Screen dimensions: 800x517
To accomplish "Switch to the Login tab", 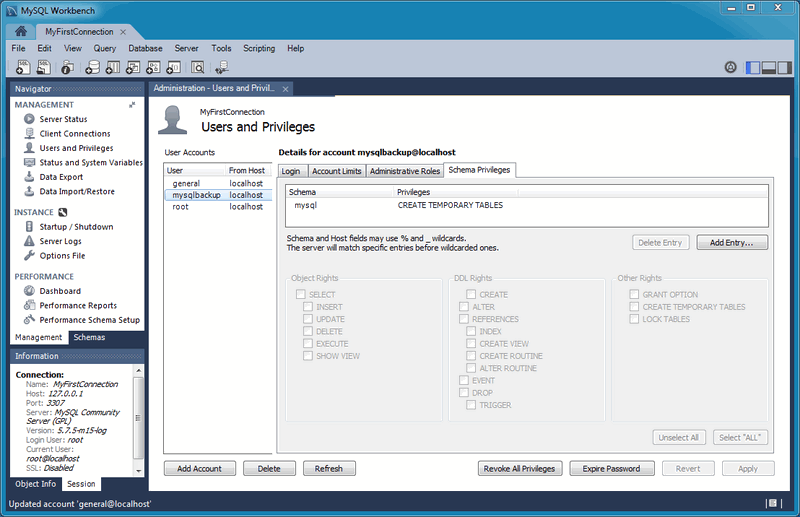I will pyautogui.click(x=291, y=171).
